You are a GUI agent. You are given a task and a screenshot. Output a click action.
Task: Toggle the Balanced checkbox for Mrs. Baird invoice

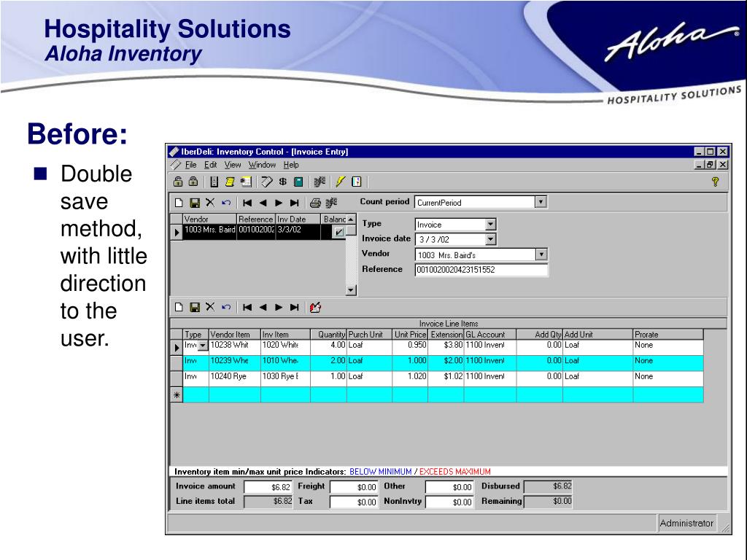pyautogui.click(x=338, y=232)
